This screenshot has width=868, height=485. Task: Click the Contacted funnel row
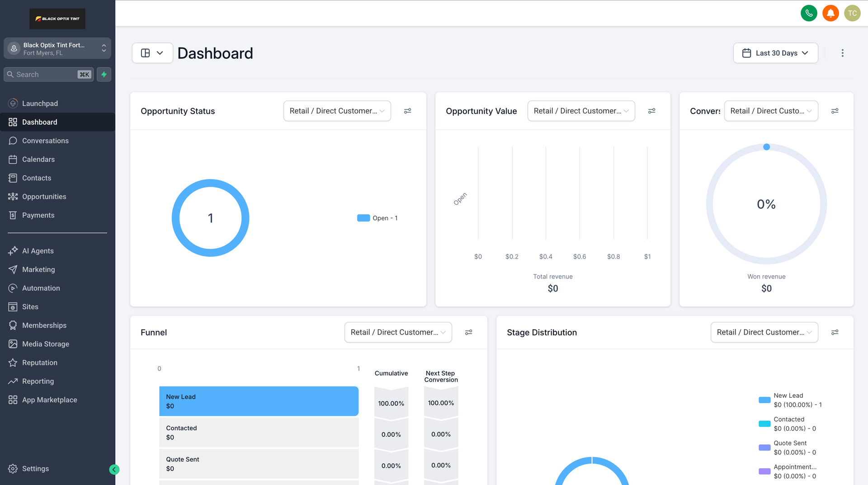pyautogui.click(x=259, y=432)
